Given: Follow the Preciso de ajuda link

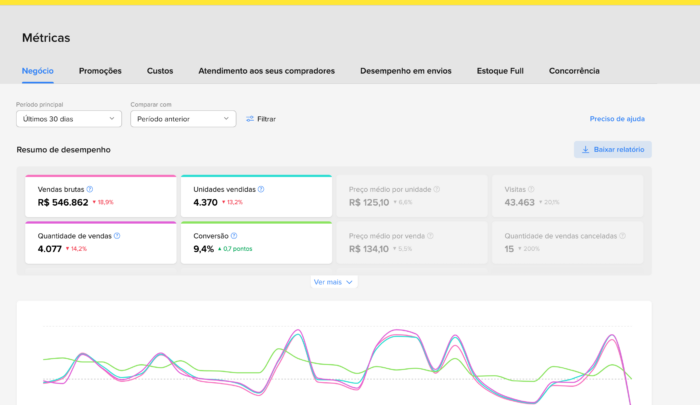Looking at the screenshot, I should point(617,119).
